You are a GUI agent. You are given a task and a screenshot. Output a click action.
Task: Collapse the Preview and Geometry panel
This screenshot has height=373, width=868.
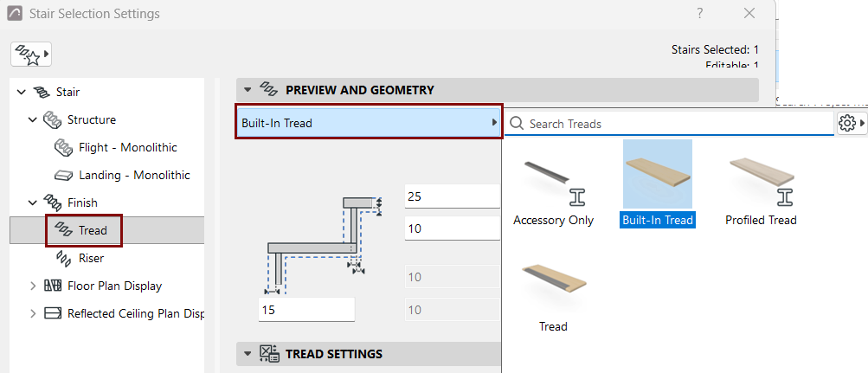[248, 90]
